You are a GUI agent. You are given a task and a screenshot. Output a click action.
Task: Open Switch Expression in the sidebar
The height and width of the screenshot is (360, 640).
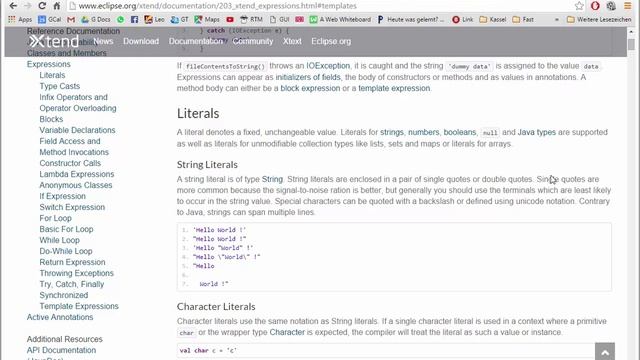(x=72, y=207)
